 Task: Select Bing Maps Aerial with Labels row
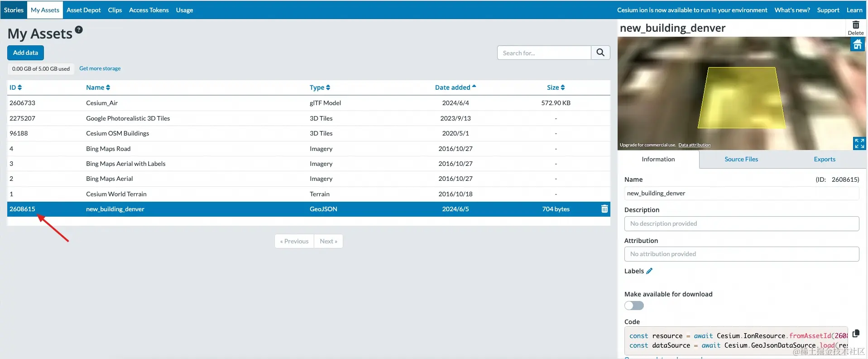click(x=309, y=164)
